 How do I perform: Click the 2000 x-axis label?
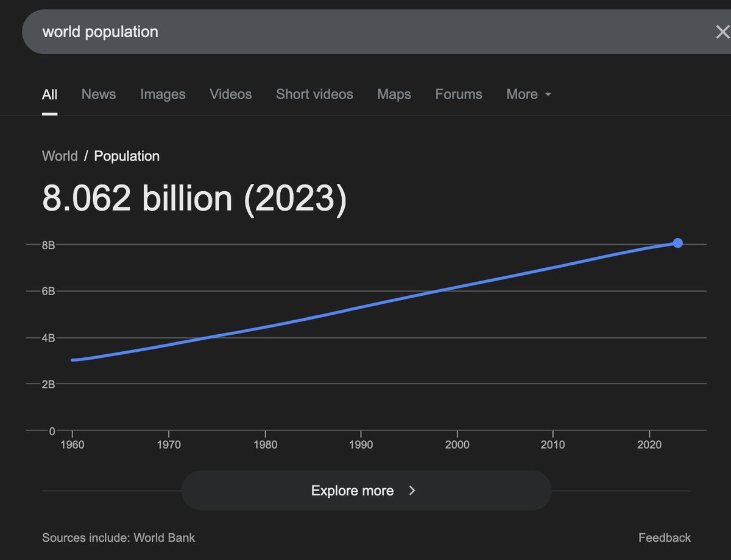pyautogui.click(x=457, y=445)
